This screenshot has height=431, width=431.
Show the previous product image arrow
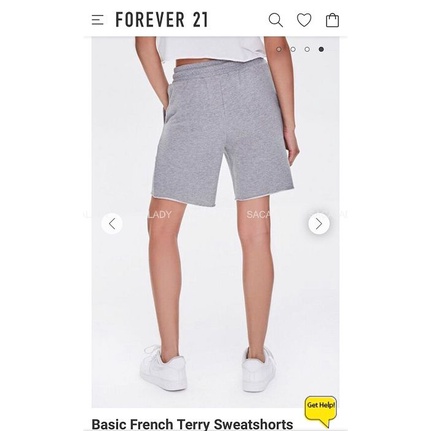click(112, 224)
